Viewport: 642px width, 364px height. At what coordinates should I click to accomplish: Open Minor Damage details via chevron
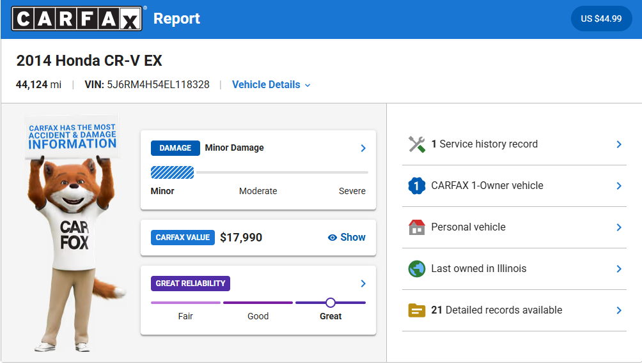pos(363,148)
